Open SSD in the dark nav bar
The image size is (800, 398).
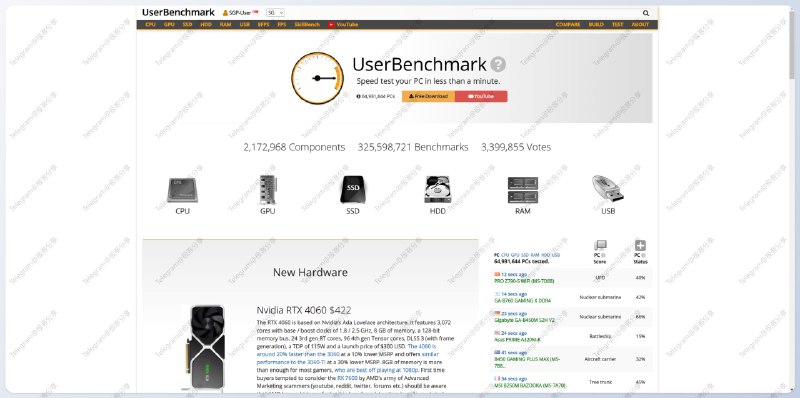point(187,24)
